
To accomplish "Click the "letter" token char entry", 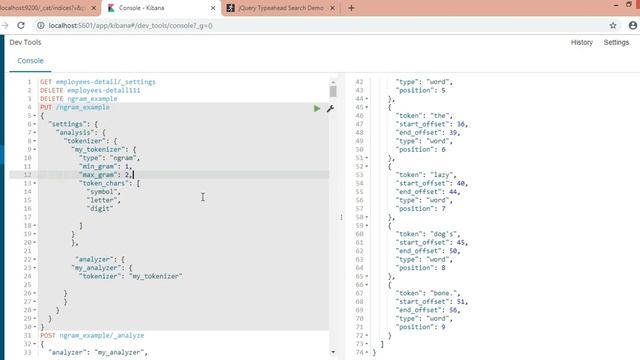I will 103,200.
